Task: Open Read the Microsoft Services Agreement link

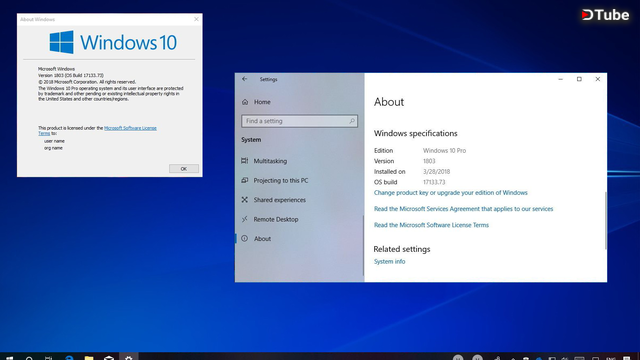Action: (x=463, y=209)
